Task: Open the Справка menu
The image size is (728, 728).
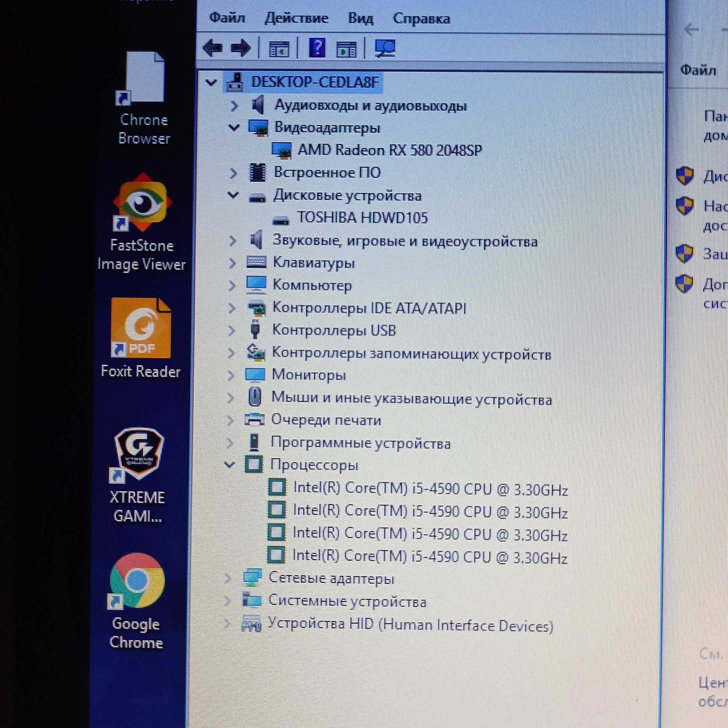Action: [421, 18]
